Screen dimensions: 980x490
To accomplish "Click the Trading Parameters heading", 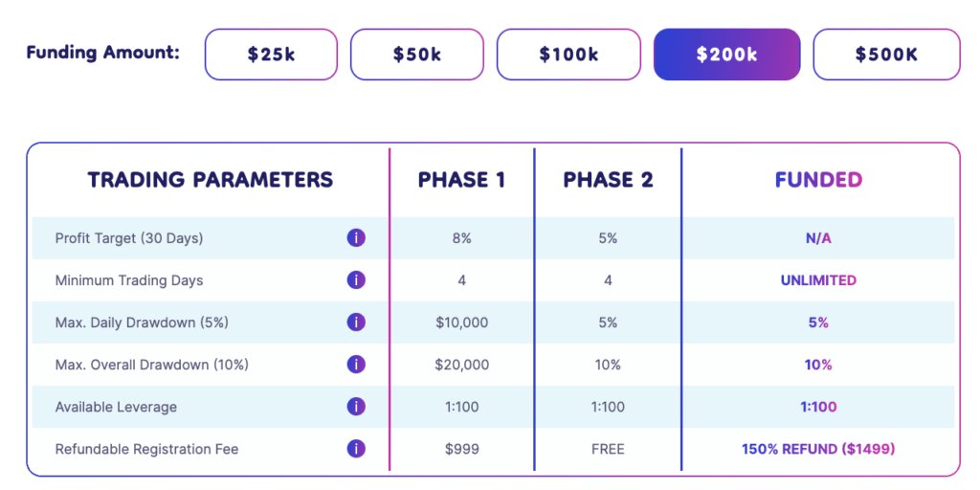I will (x=211, y=180).
